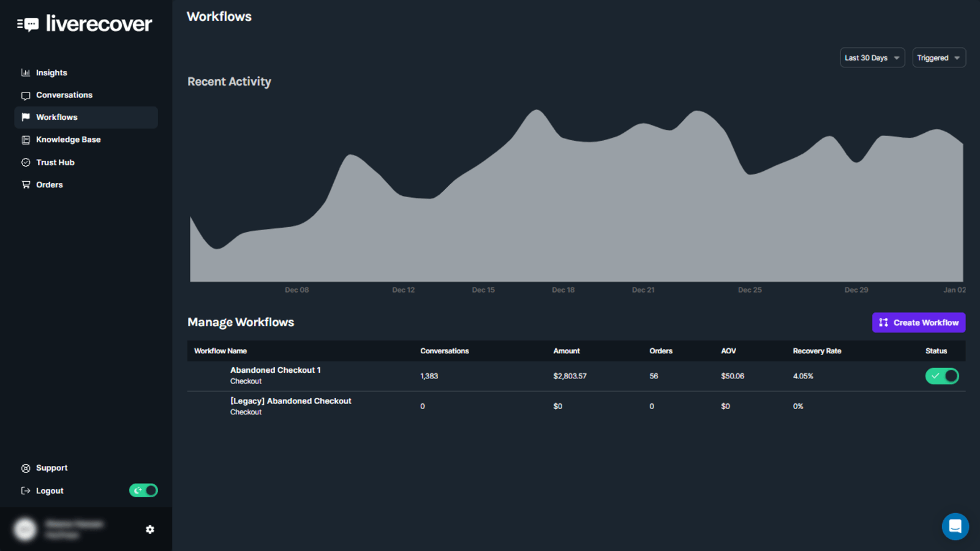
Task: Click the Conversations chat bubble icon
Action: [26, 96]
